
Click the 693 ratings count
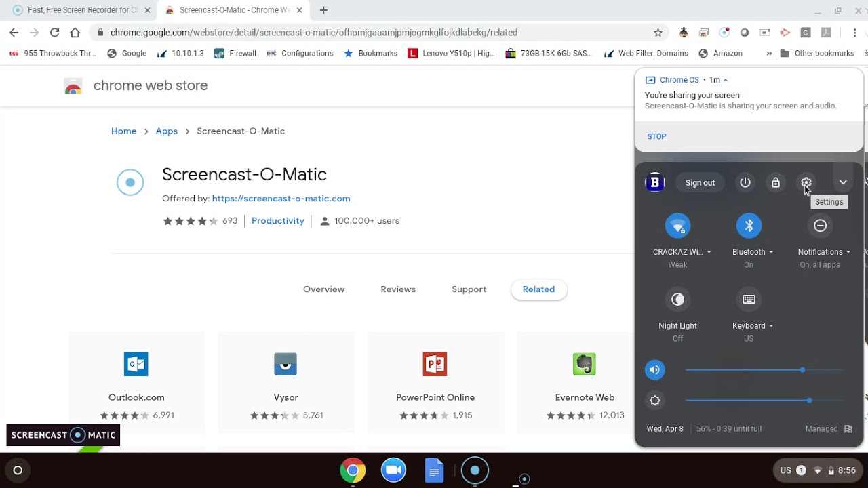pos(230,221)
